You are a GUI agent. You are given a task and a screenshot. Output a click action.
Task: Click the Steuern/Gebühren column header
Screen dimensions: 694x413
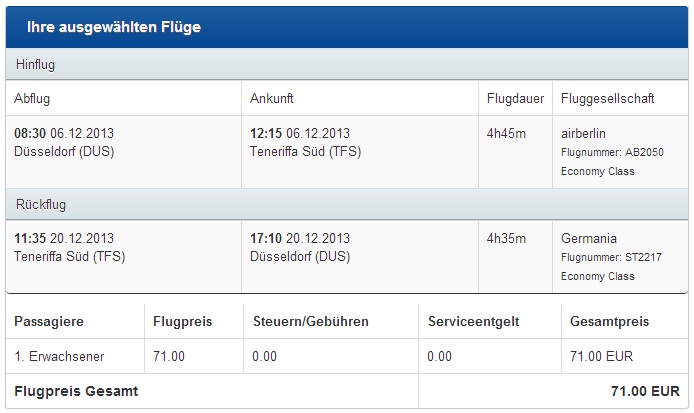311,321
